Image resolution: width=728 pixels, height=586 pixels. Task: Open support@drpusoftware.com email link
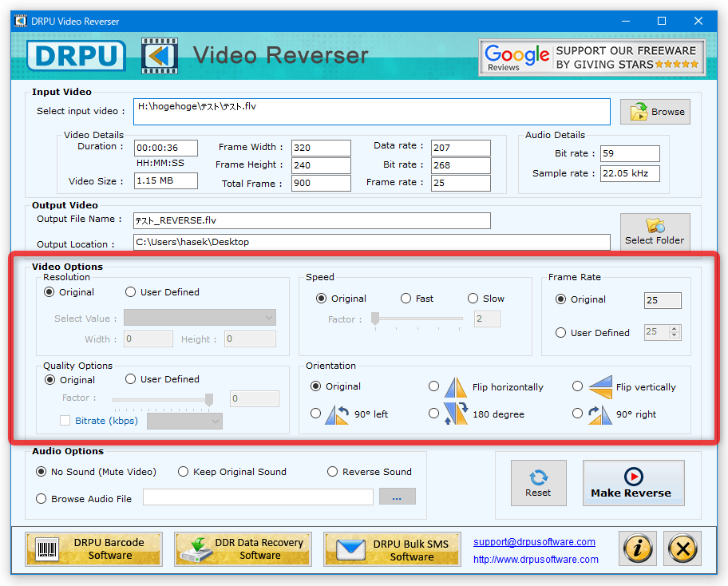click(x=534, y=542)
